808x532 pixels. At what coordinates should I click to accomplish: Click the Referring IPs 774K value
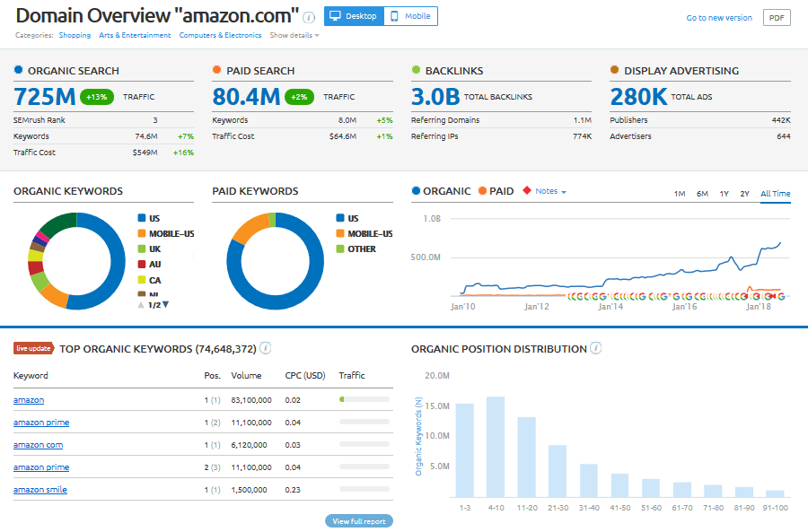[583, 136]
